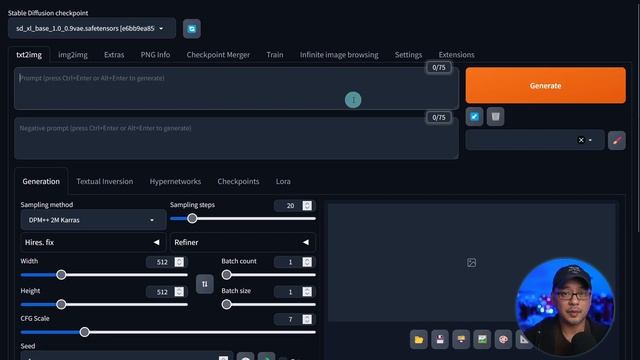Click the zip archive save icon

461,340
